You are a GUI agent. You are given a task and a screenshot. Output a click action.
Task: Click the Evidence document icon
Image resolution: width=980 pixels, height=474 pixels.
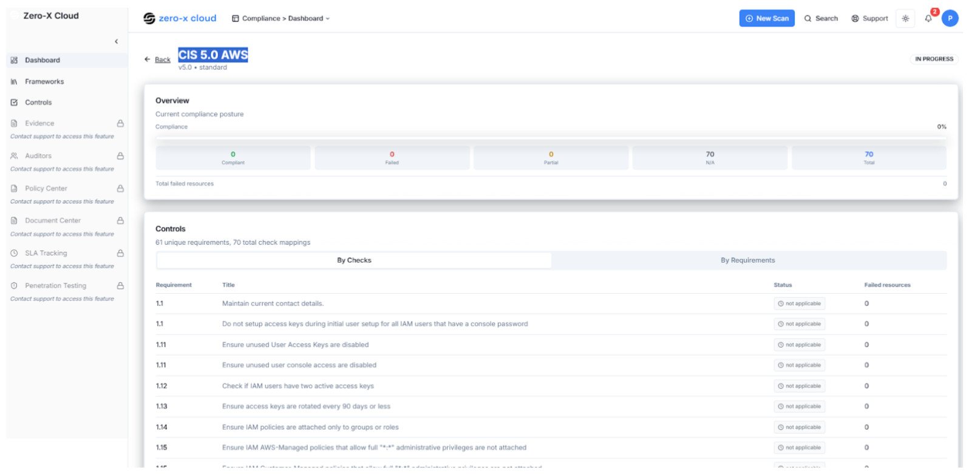(14, 123)
